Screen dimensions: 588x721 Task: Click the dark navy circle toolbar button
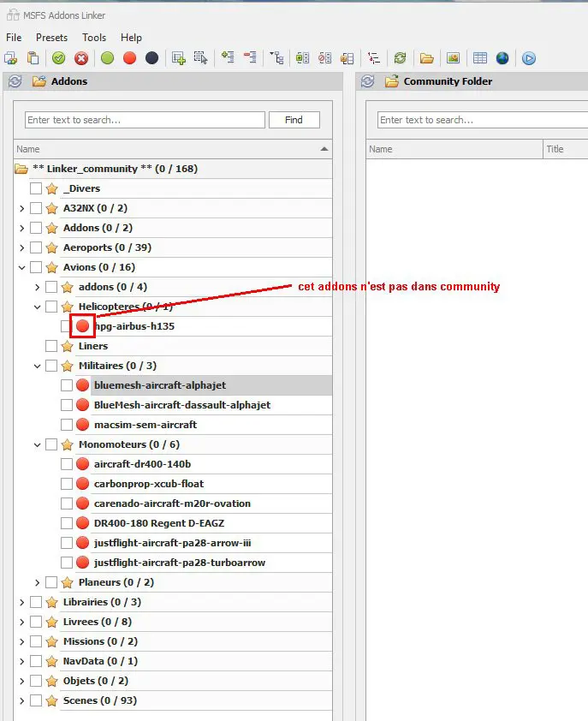coord(152,58)
